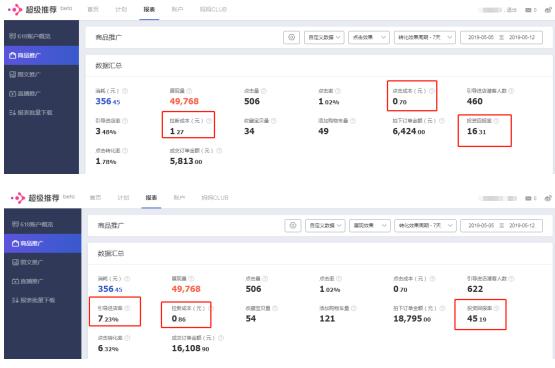Click help icon beside label above 460
Screen dimensions: 555x368
click(511, 91)
